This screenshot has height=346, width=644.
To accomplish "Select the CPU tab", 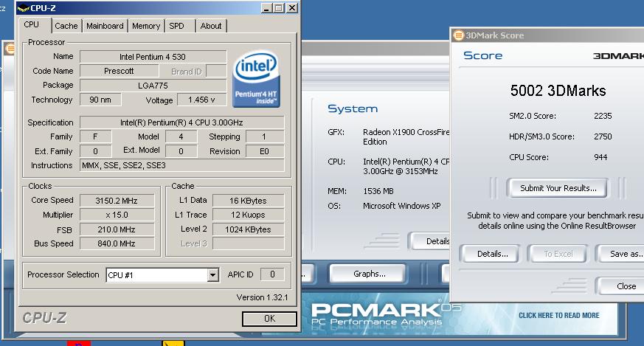I will [32, 24].
